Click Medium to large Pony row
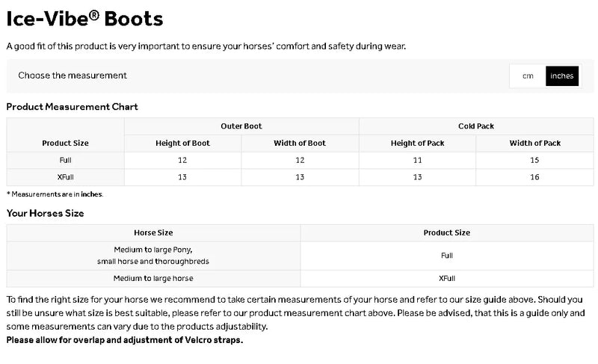Image resolution: width=598 pixels, height=364 pixels. coord(153,255)
